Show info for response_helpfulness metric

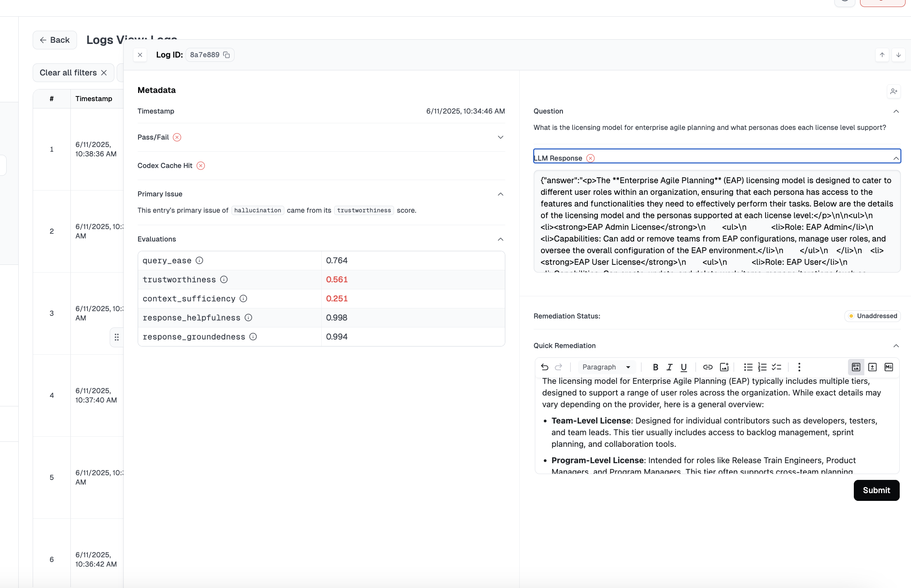(248, 318)
